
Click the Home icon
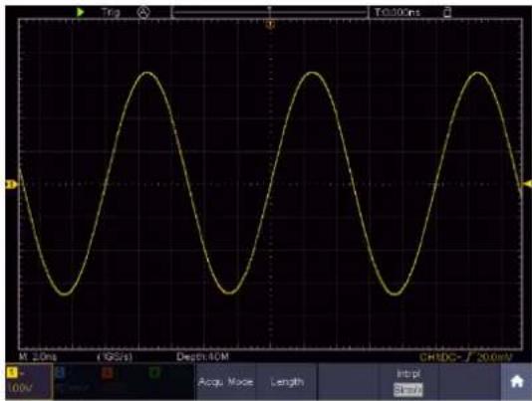516,382
